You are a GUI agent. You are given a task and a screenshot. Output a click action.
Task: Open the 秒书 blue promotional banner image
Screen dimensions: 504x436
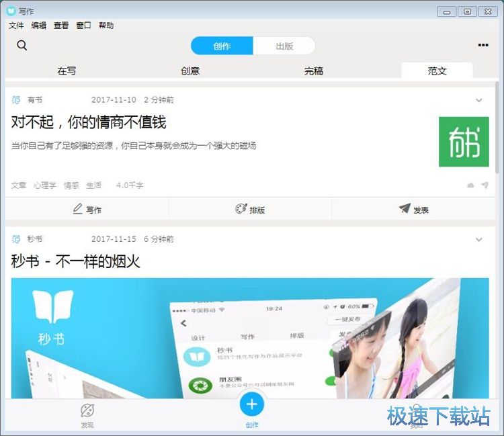tap(250, 339)
